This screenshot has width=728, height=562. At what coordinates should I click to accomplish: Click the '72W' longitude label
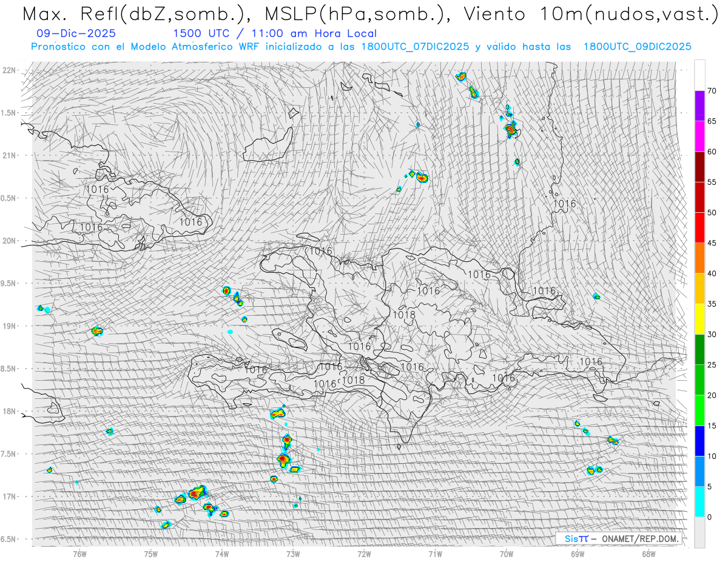(364, 554)
